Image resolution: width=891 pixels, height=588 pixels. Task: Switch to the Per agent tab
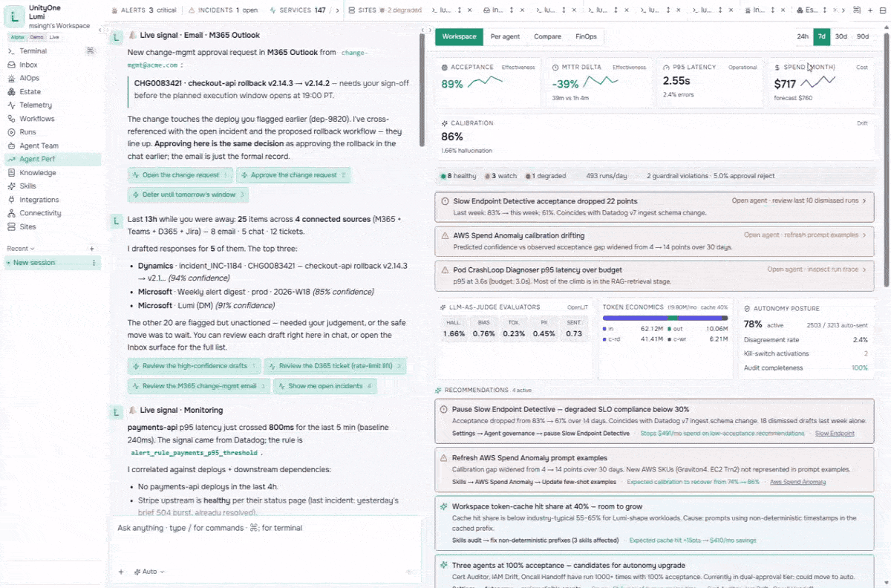click(x=505, y=36)
